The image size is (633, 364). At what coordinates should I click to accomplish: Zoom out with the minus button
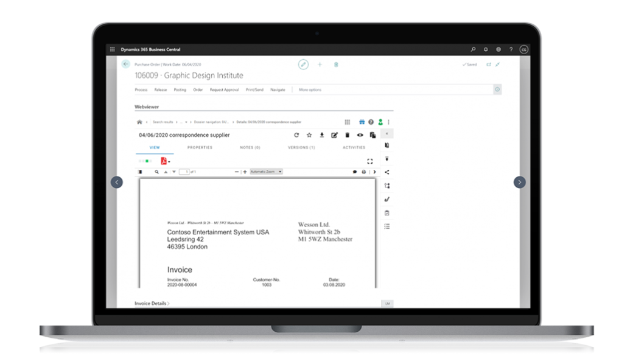(x=237, y=172)
